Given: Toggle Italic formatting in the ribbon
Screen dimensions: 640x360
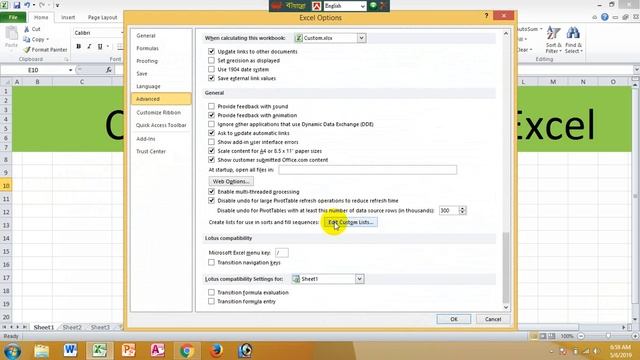Looking at the screenshot, I should [89, 47].
